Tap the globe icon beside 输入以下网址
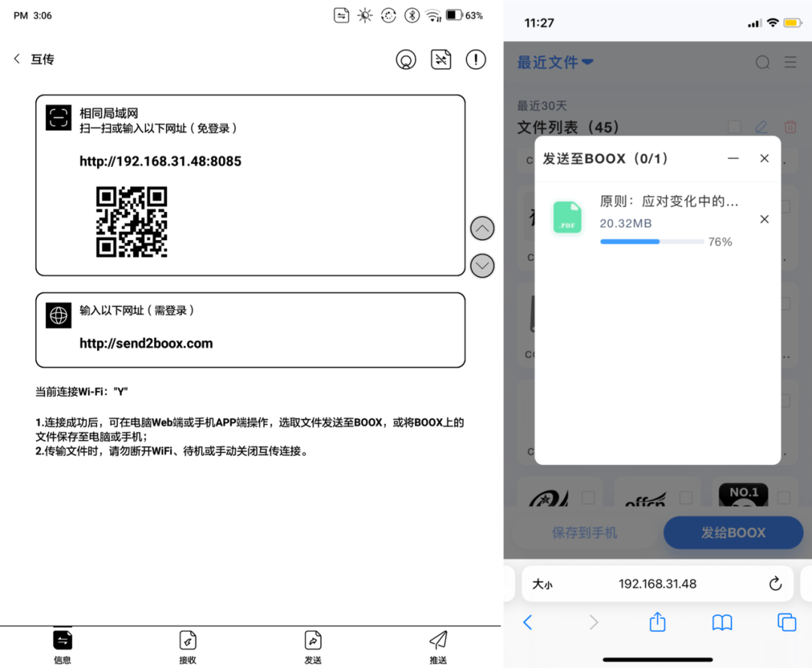812x668 pixels. (x=59, y=315)
